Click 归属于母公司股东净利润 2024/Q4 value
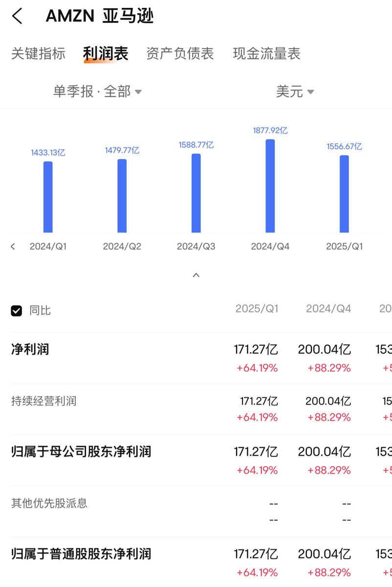 (325, 452)
